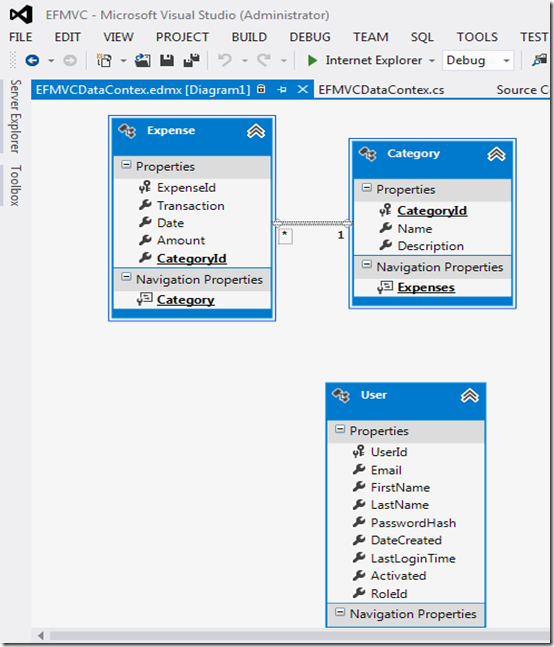Click the wrench icon beside Transaction
Viewport: 554px width, 647px height.
pos(145,205)
